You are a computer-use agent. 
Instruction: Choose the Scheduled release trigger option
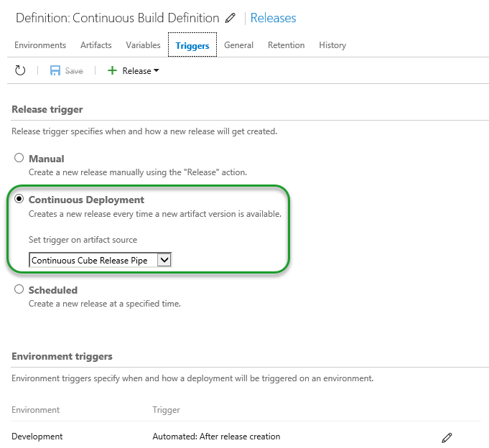click(x=19, y=290)
